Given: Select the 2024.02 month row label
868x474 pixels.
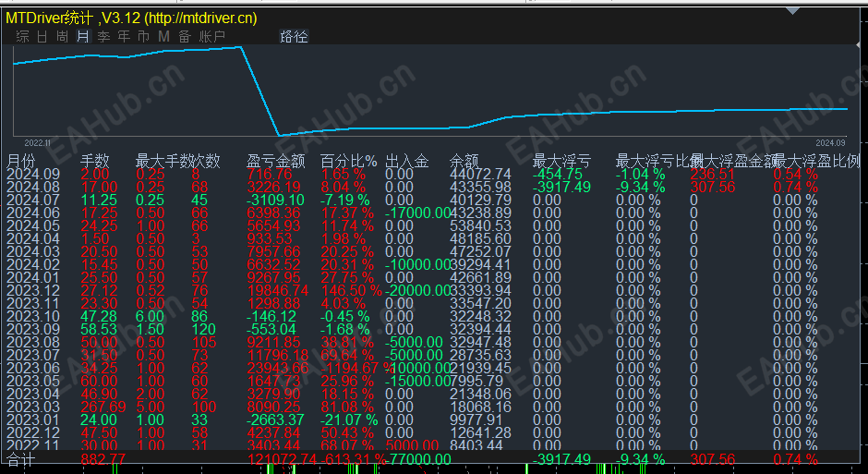Looking at the screenshot, I should click(33, 264).
